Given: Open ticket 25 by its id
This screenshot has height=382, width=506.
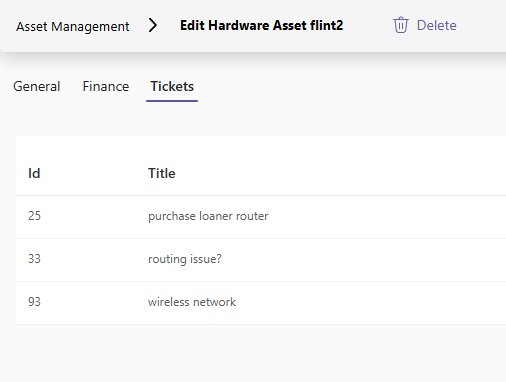Looking at the screenshot, I should pos(34,216).
